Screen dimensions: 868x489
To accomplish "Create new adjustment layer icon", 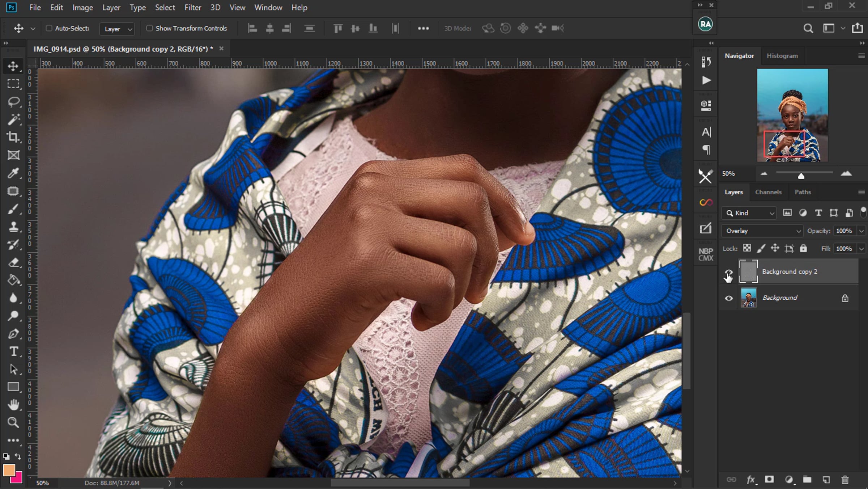I will pyautogui.click(x=789, y=480).
